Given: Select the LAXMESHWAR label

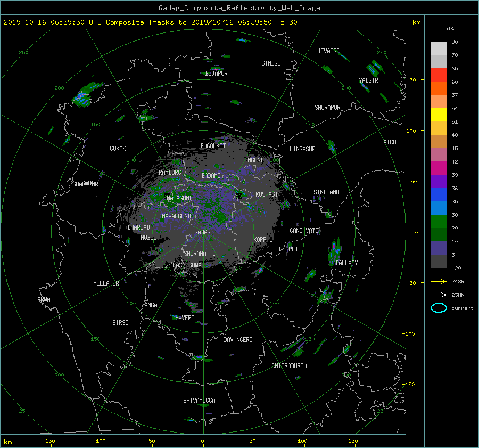Looking at the screenshot, I should [188, 265].
